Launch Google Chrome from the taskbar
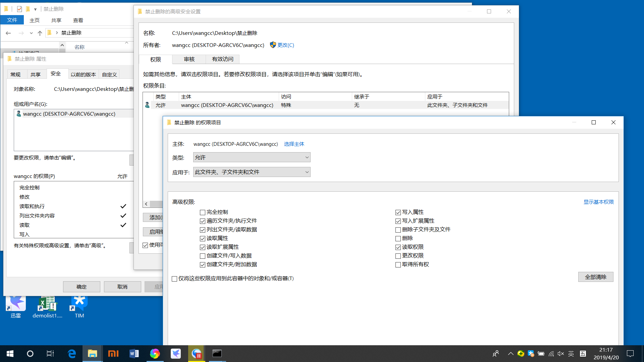Screen dimensions: 644x362 [x=155, y=353]
